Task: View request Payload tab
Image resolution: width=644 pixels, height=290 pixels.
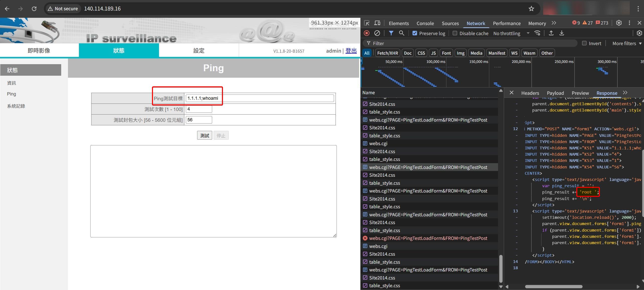Action: click(x=555, y=93)
